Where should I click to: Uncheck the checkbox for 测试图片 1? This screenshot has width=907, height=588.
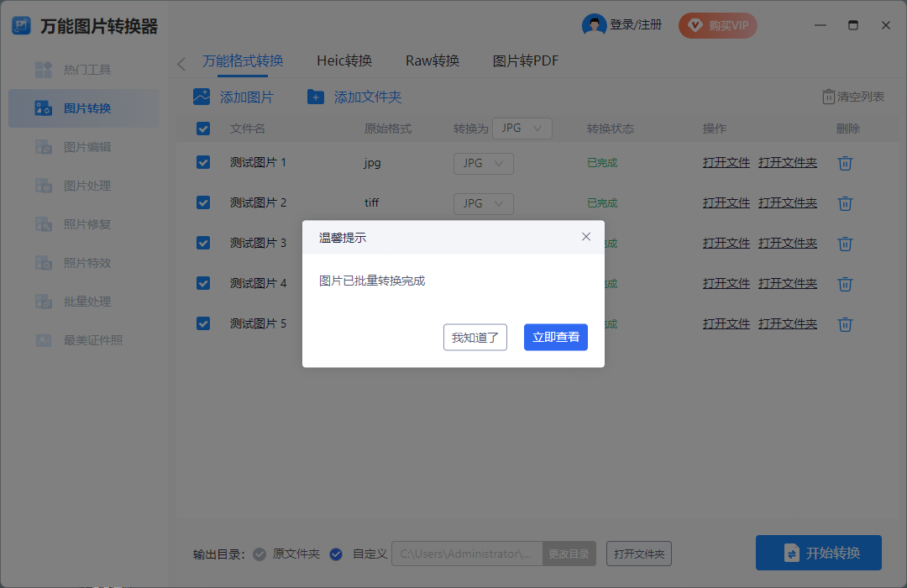click(203, 162)
